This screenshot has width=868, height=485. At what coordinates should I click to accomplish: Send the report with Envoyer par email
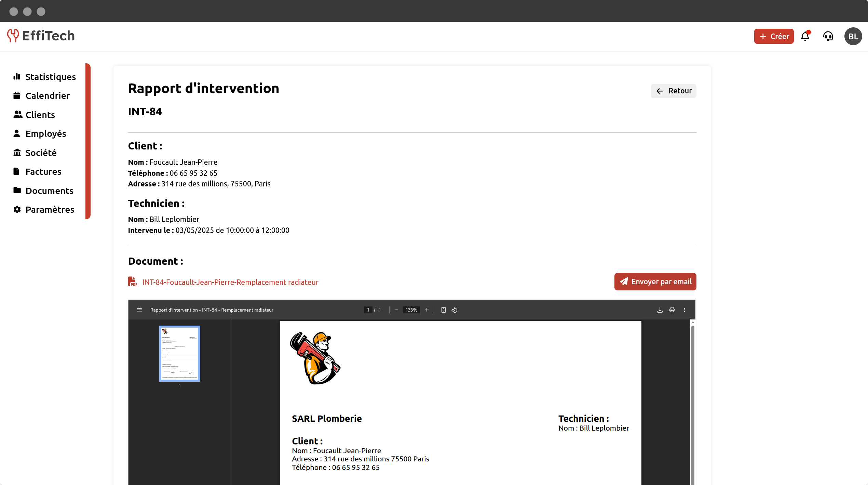655,281
